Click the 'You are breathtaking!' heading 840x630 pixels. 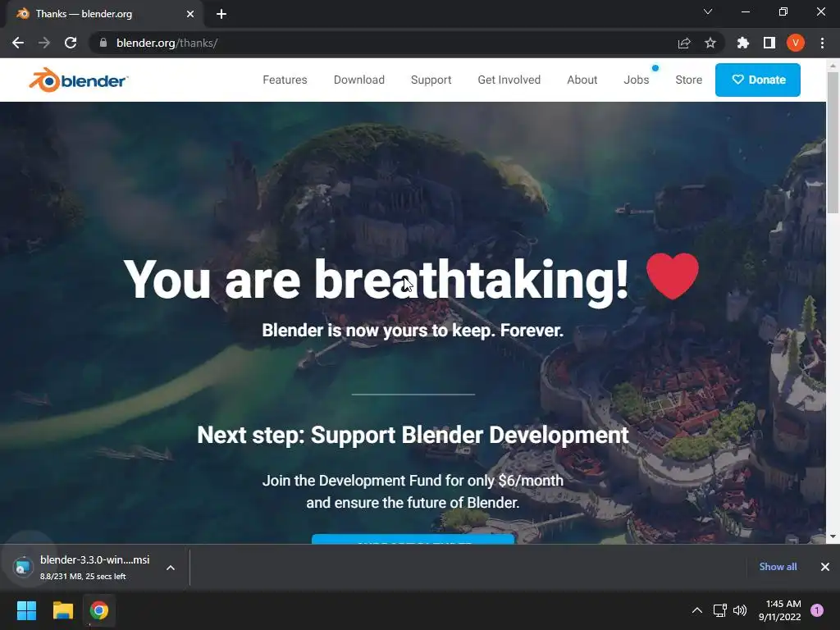coord(376,280)
